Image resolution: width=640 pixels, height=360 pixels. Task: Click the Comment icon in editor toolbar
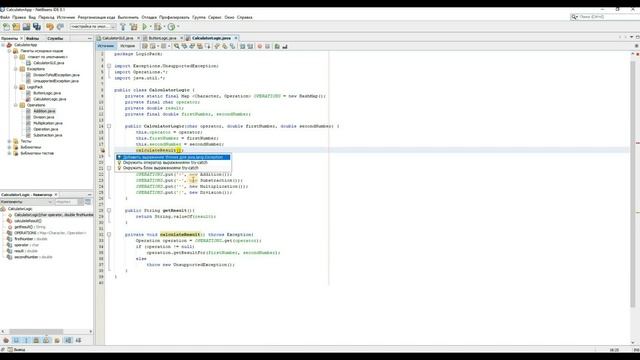click(x=277, y=47)
